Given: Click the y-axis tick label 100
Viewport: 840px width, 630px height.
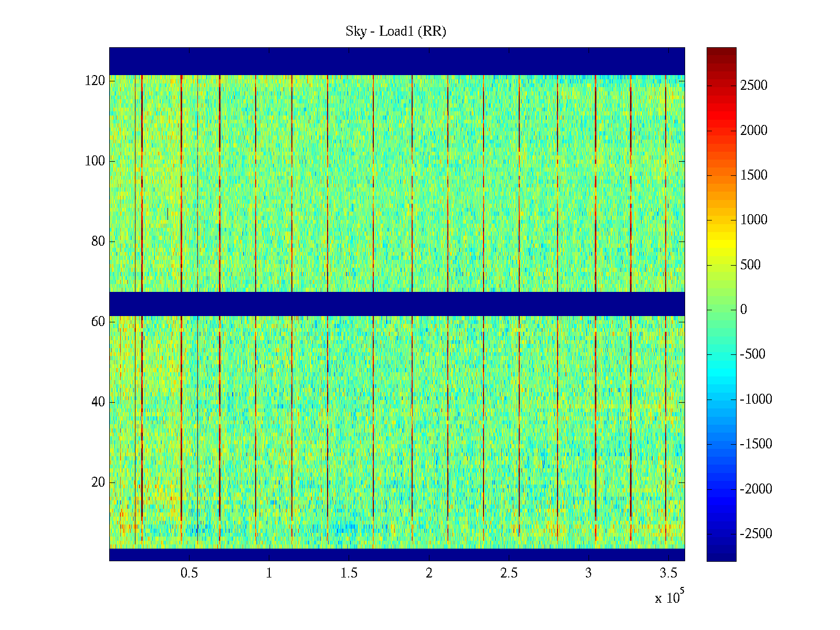Looking at the screenshot, I should click(95, 161).
